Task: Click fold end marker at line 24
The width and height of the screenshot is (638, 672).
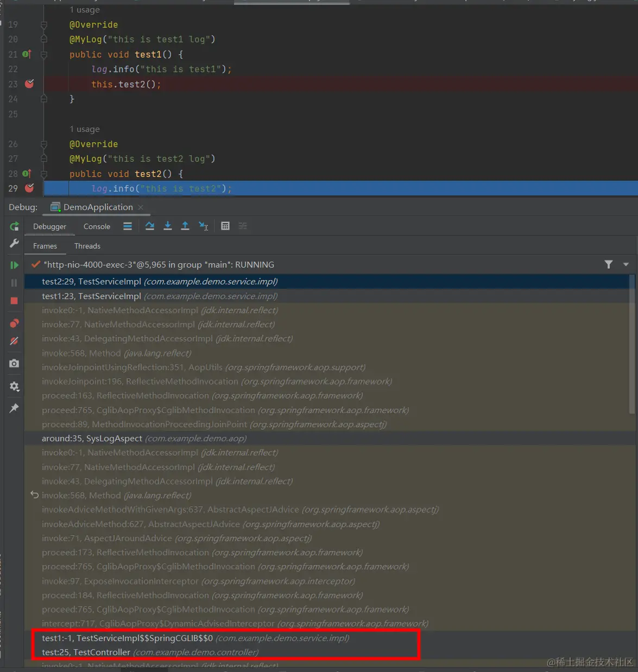Action: [44, 99]
